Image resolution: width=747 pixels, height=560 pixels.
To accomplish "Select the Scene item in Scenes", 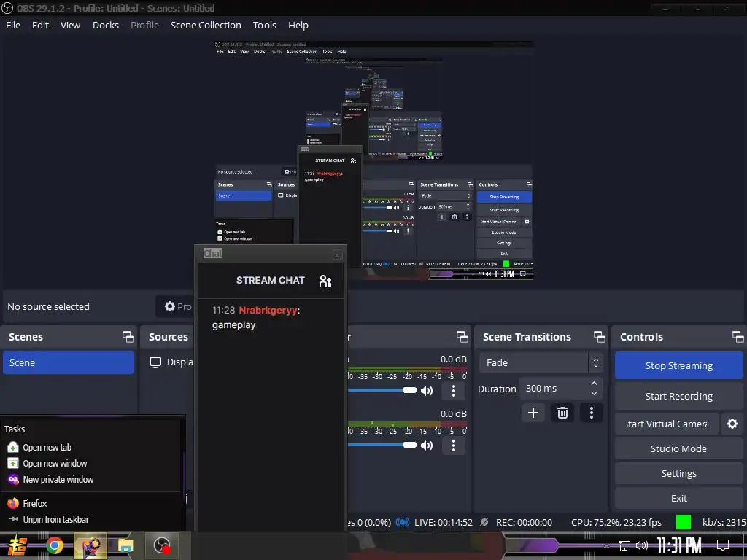I will coord(69,363).
